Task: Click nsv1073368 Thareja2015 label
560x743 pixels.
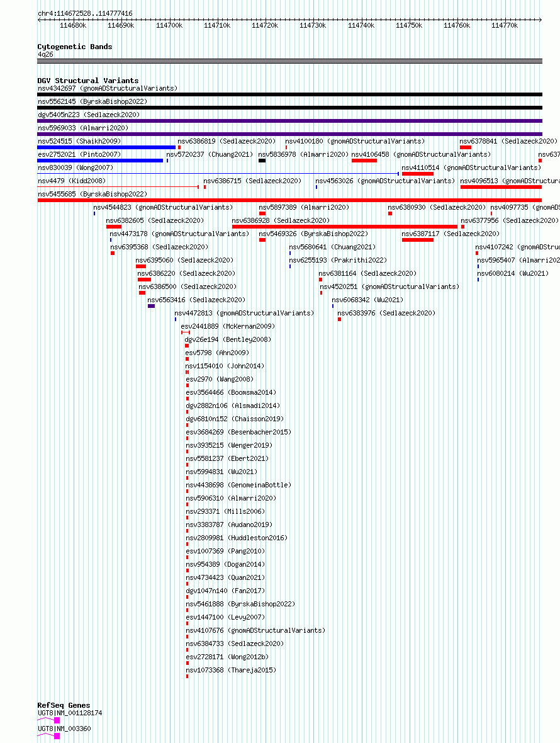Action: coord(230,672)
